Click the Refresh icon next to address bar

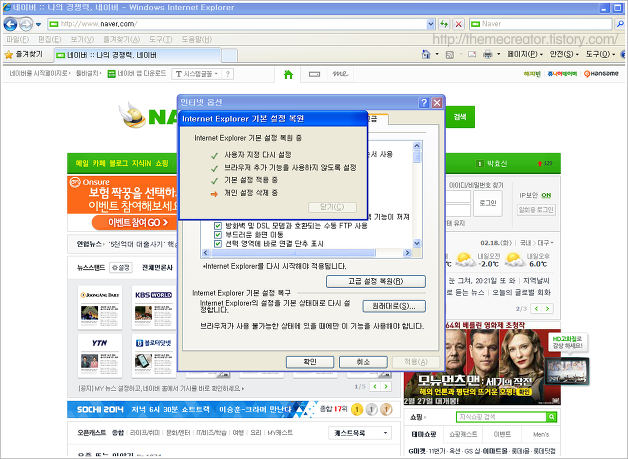(444, 24)
